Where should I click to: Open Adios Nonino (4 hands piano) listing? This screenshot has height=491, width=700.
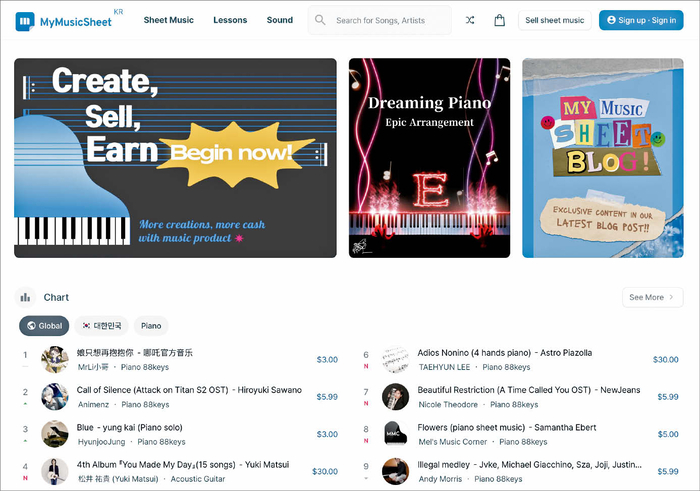click(x=504, y=353)
